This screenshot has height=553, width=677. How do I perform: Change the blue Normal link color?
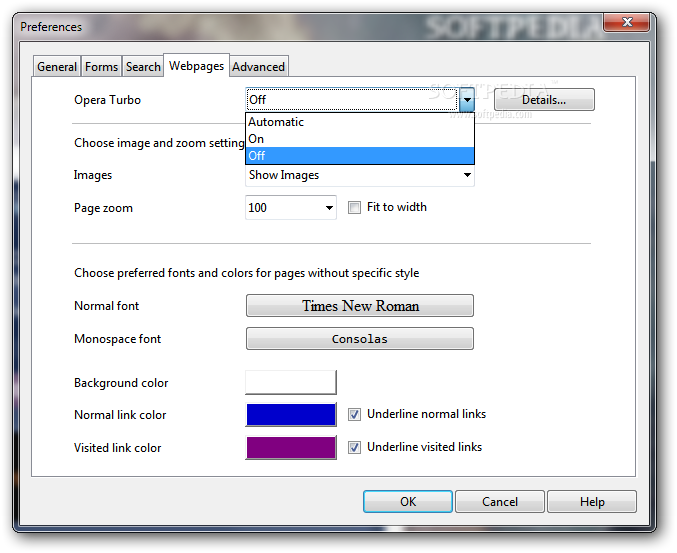pos(291,414)
